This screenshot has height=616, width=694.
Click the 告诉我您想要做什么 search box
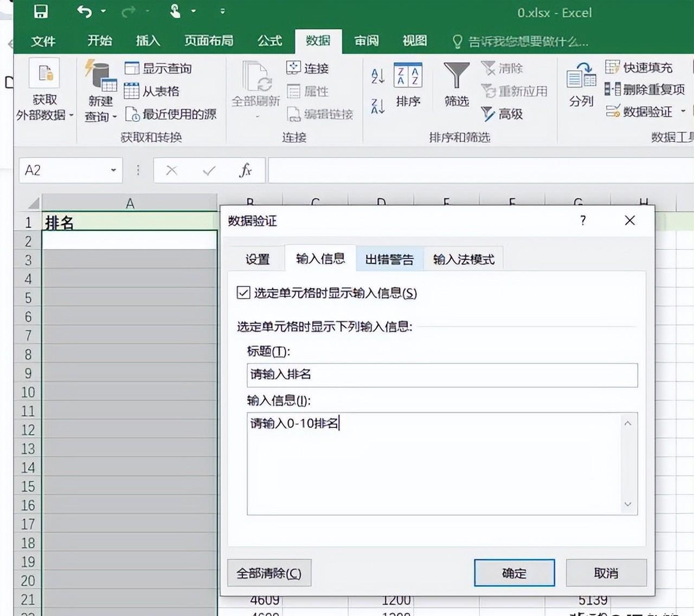[x=520, y=42]
